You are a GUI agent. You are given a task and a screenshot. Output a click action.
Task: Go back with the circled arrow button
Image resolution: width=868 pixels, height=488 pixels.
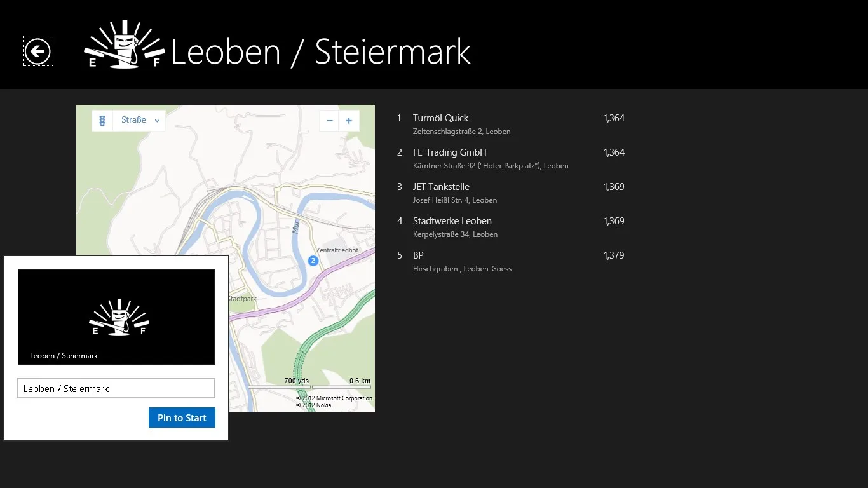pyautogui.click(x=37, y=51)
